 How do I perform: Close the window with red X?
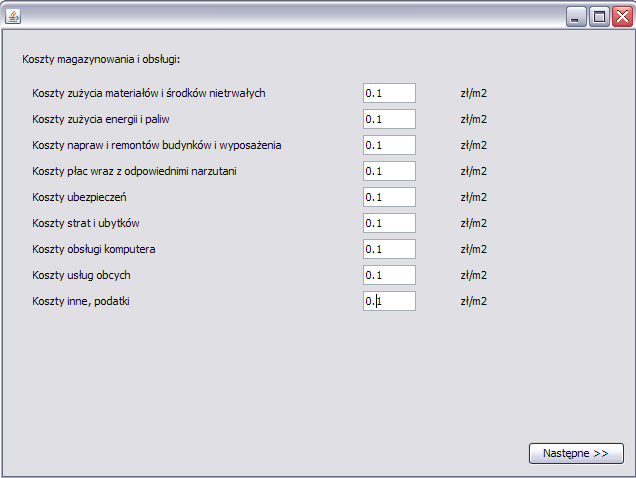click(622, 17)
